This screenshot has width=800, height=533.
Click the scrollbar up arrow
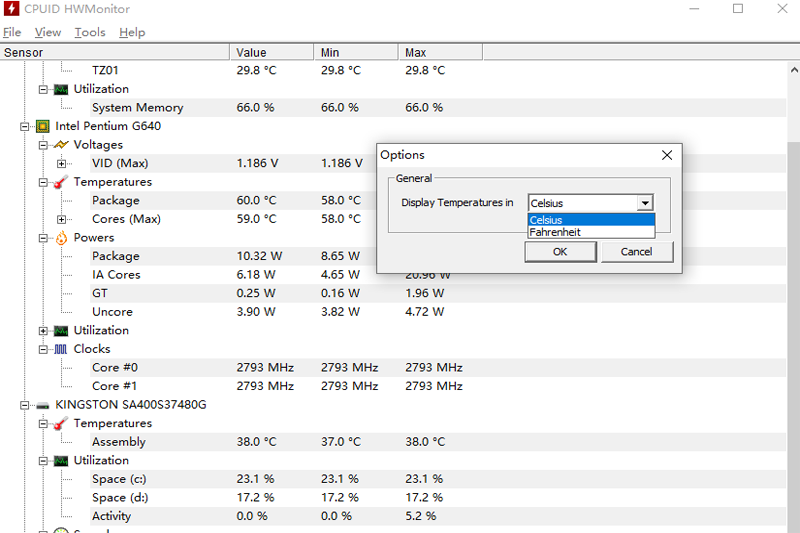coord(794,70)
